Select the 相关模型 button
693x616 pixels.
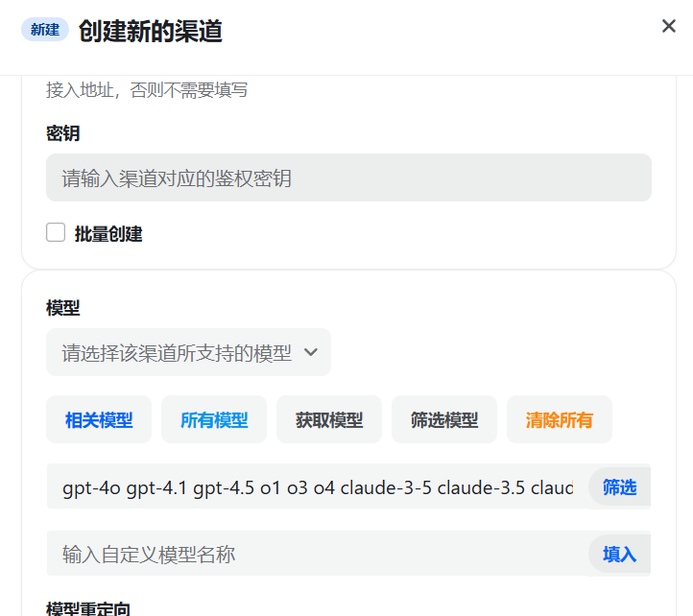99,419
